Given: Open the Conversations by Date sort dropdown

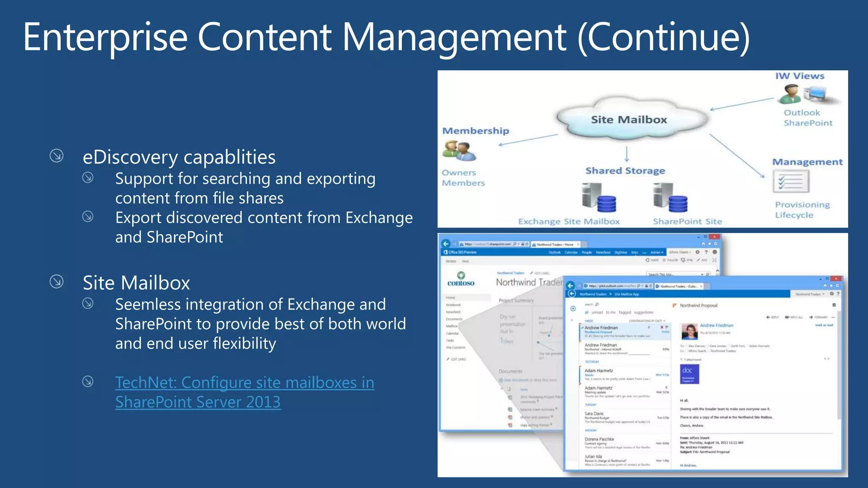Looking at the screenshot, I should (x=647, y=321).
